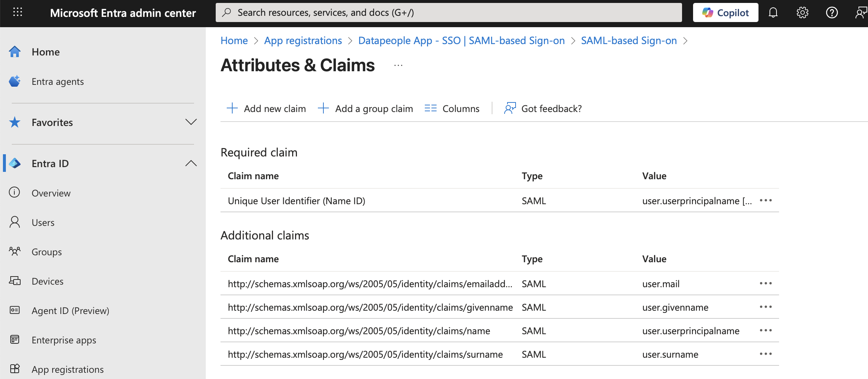Click the plus icon for Add a group claim

[323, 108]
